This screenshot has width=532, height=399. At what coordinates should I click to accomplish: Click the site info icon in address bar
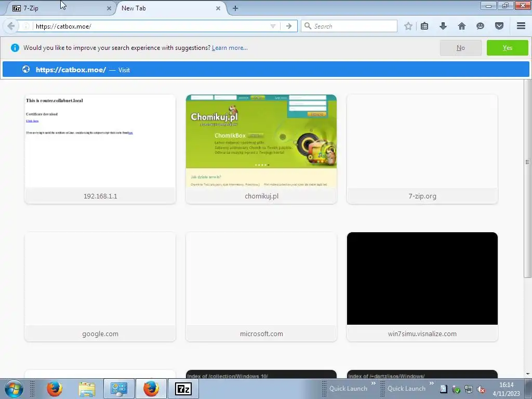pos(26,26)
